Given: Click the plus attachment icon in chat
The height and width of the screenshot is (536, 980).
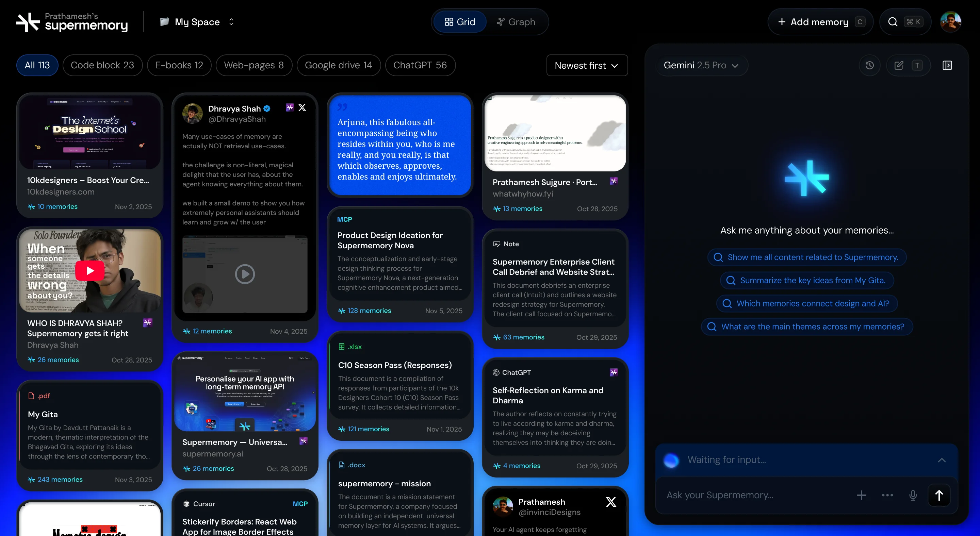Looking at the screenshot, I should [x=861, y=495].
